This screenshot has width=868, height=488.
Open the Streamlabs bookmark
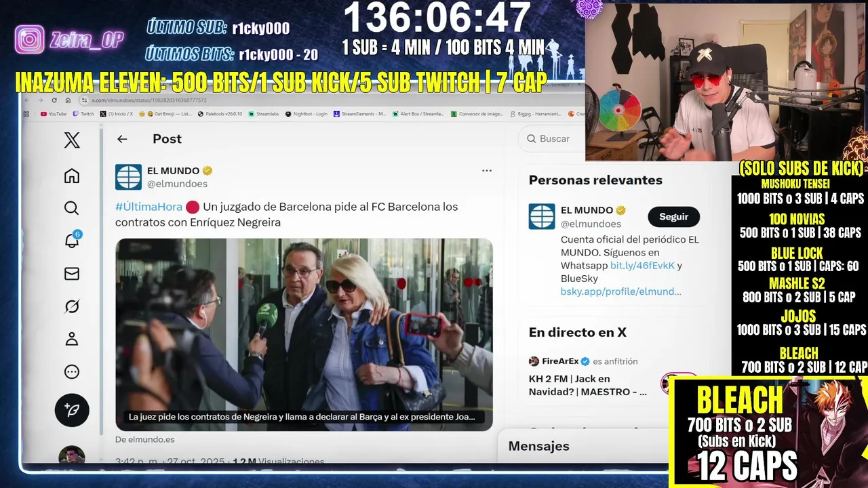click(264, 114)
